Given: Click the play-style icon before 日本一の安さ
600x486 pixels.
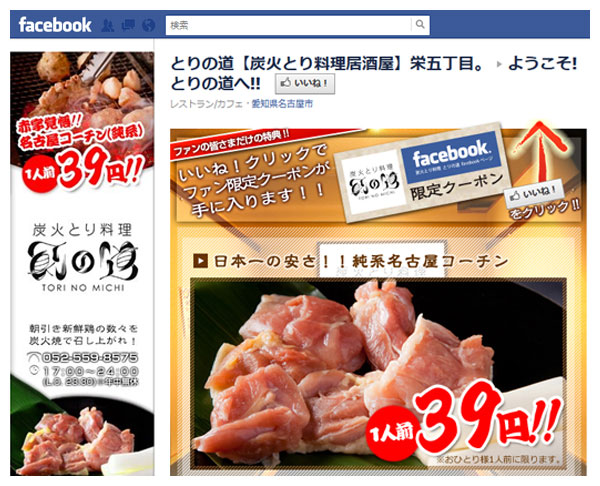Looking at the screenshot, I should tap(201, 261).
